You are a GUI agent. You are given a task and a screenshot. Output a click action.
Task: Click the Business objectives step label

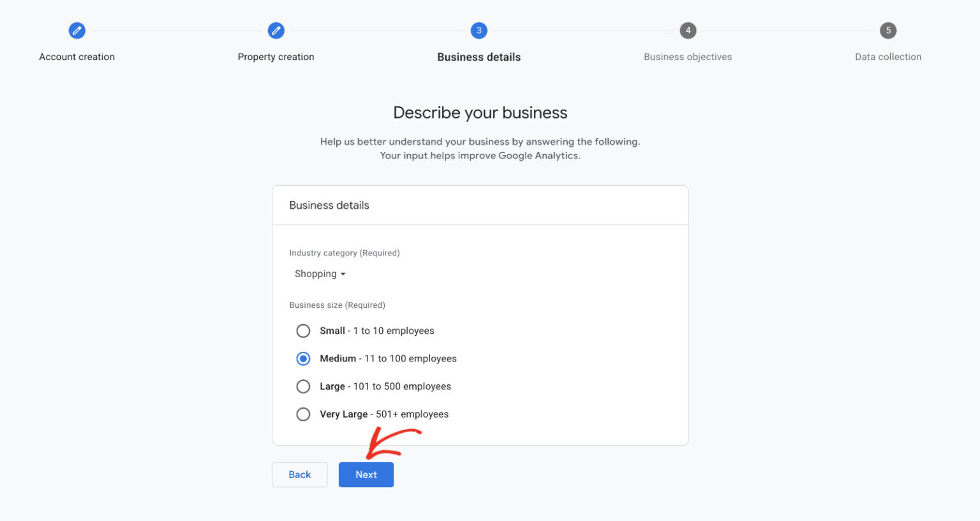click(688, 56)
